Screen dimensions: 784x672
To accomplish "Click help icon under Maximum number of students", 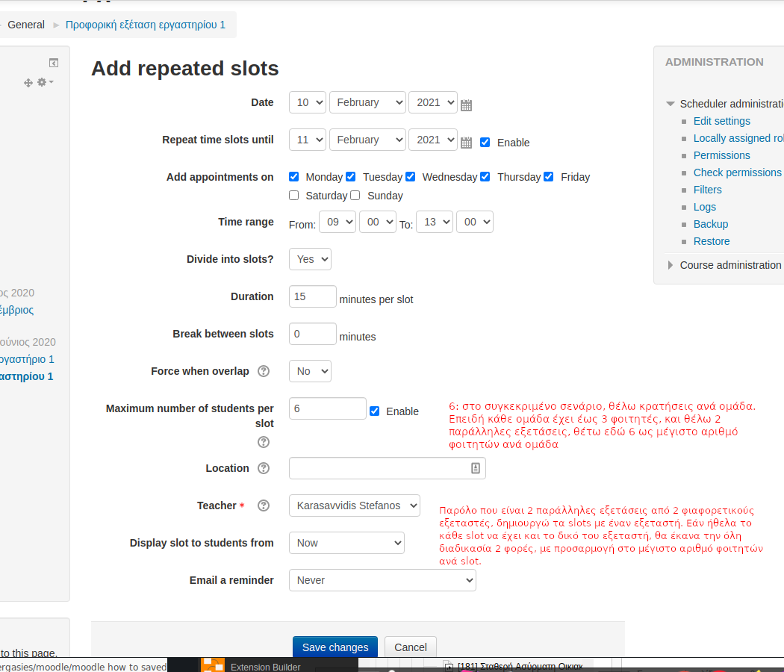I will 263,442.
